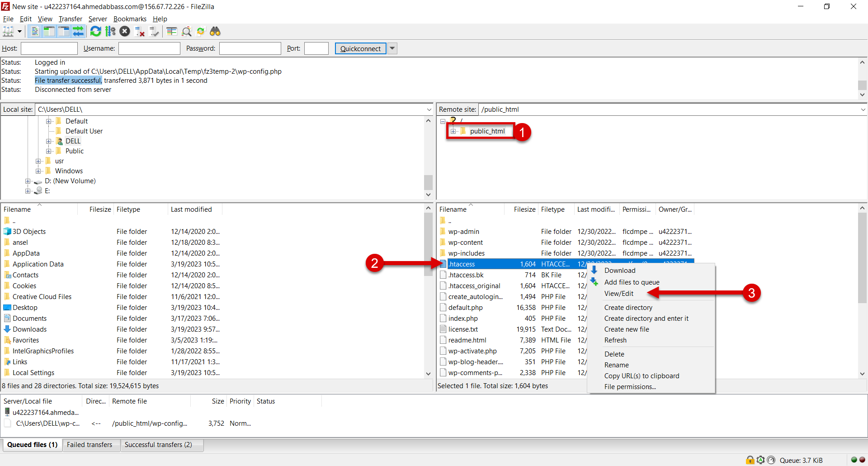Search for files with binoculars icon
Image resolution: width=868 pixels, height=466 pixels.
[215, 31]
